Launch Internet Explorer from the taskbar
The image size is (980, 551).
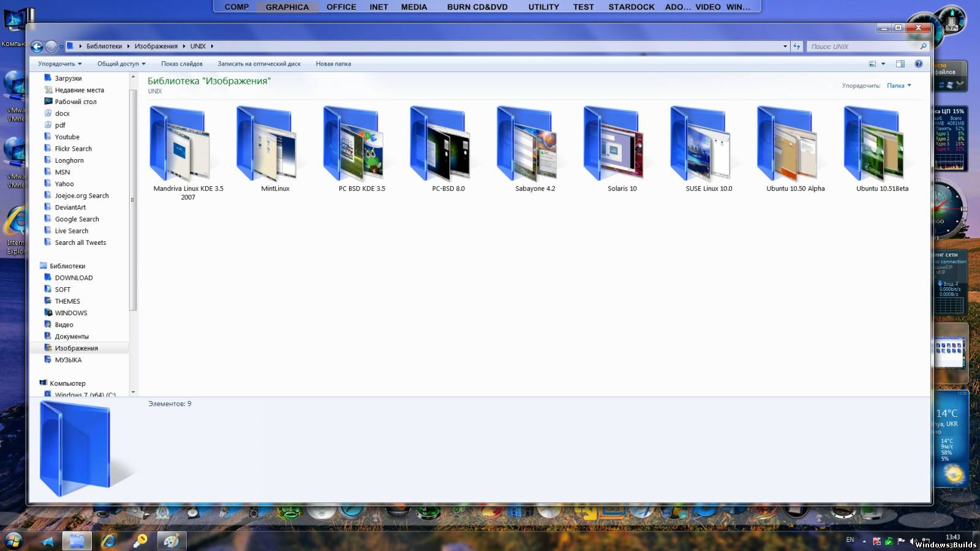[109, 541]
